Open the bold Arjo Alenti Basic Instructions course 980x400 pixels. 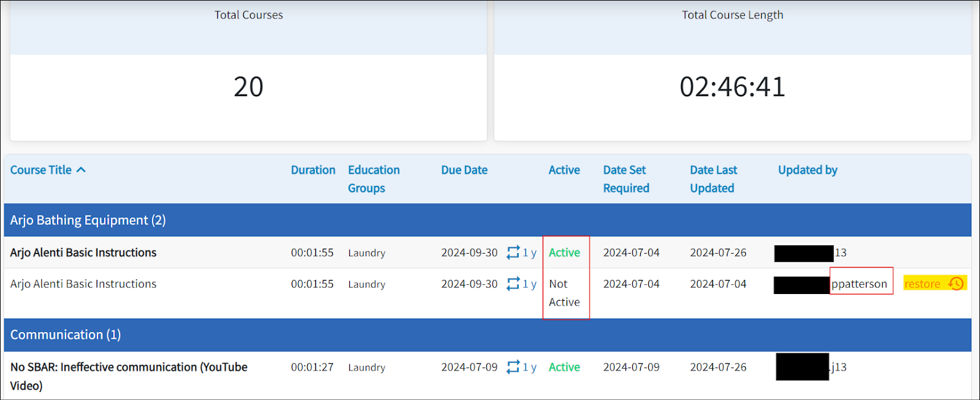[x=83, y=252]
